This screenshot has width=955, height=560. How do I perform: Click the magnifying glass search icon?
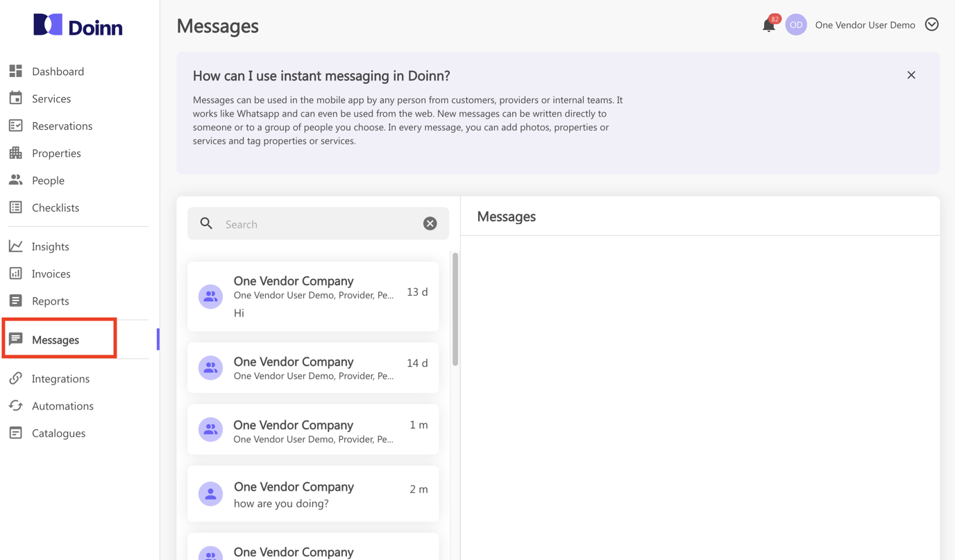point(206,223)
